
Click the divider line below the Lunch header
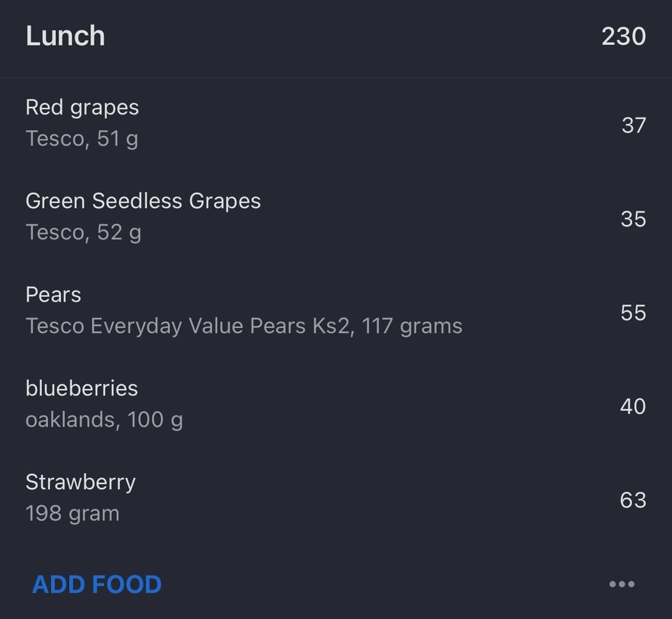coord(336,78)
